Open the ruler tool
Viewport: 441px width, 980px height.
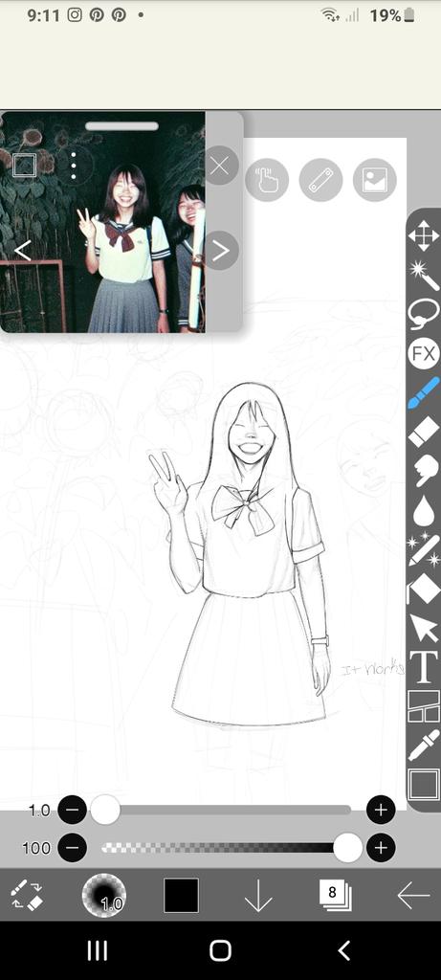click(321, 180)
